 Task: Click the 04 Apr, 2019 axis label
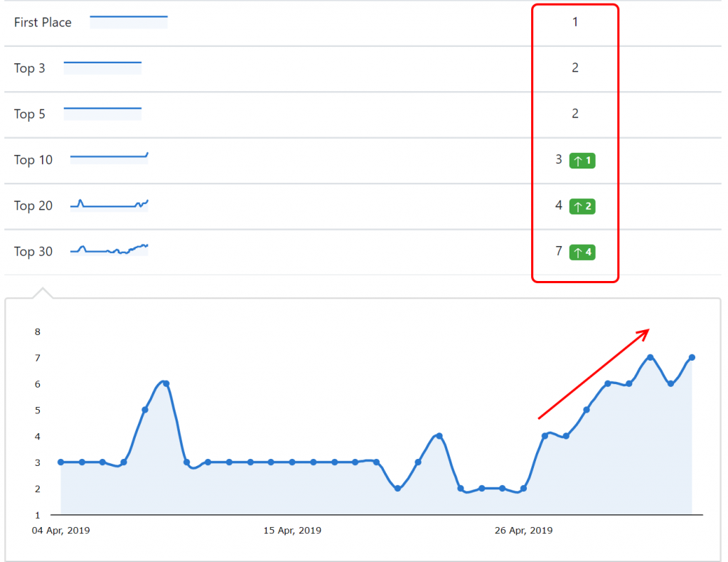(x=61, y=531)
